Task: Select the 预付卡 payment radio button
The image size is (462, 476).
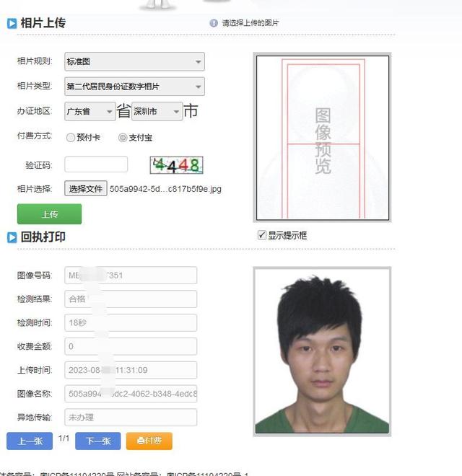Action: coord(71,138)
